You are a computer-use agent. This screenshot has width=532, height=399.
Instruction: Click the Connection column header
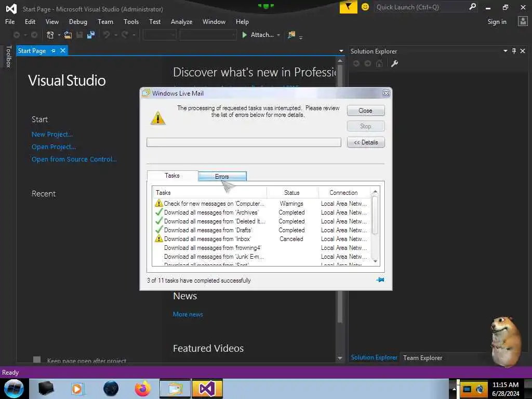[x=343, y=193]
